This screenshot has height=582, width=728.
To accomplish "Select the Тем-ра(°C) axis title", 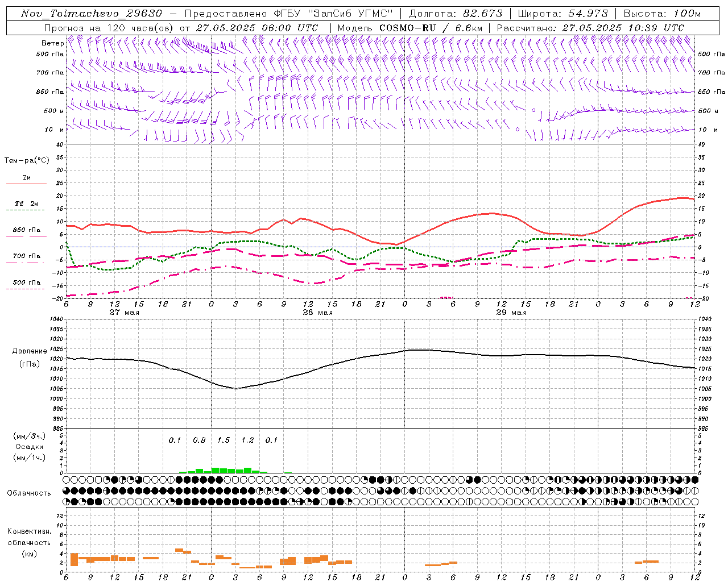I will tap(27, 161).
